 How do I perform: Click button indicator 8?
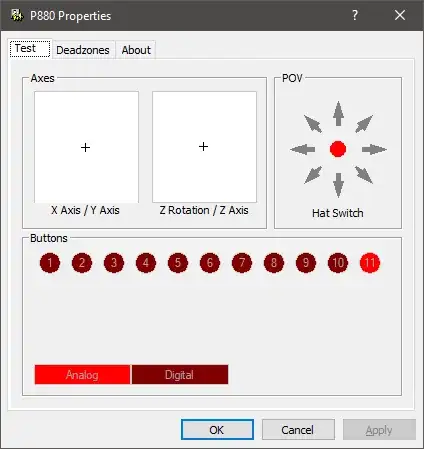tap(274, 263)
